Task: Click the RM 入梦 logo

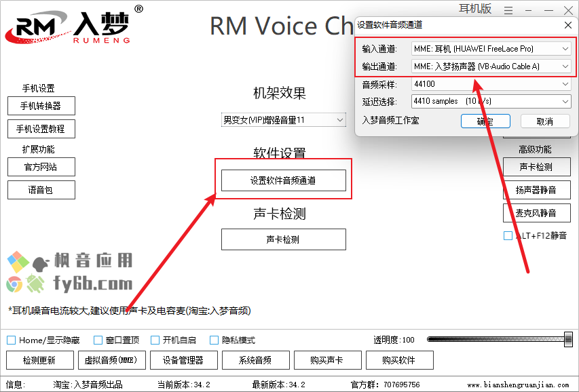Action: [74, 26]
